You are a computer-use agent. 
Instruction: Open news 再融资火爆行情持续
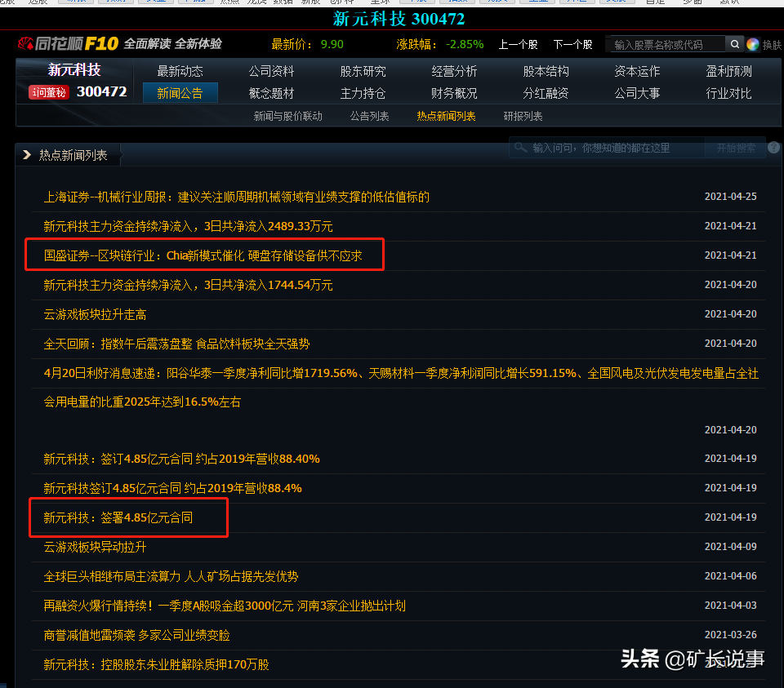(225, 606)
